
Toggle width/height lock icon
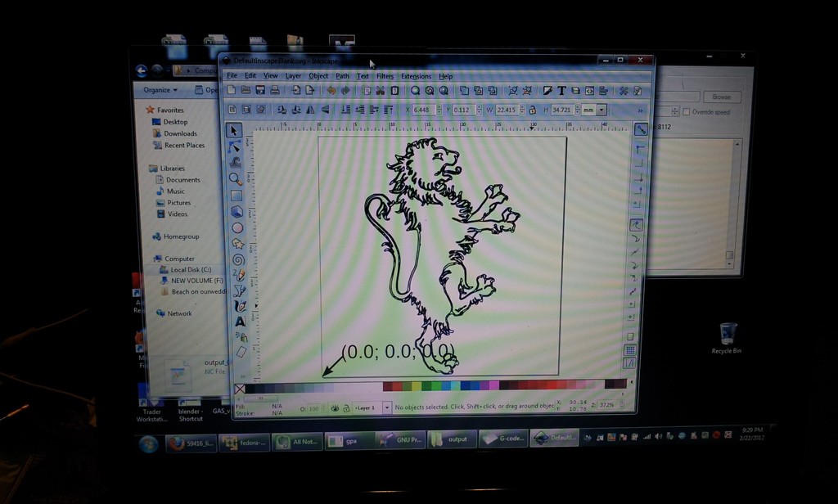pyautogui.click(x=532, y=110)
